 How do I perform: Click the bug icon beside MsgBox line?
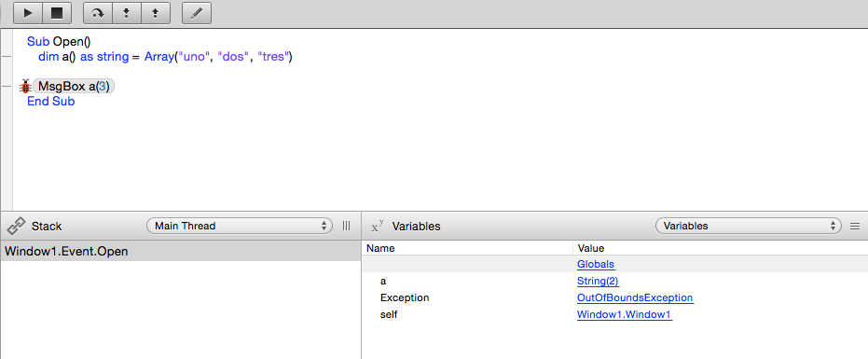(25, 87)
